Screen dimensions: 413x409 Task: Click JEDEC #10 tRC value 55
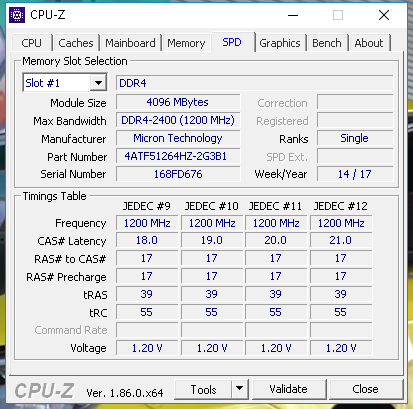[x=212, y=312]
